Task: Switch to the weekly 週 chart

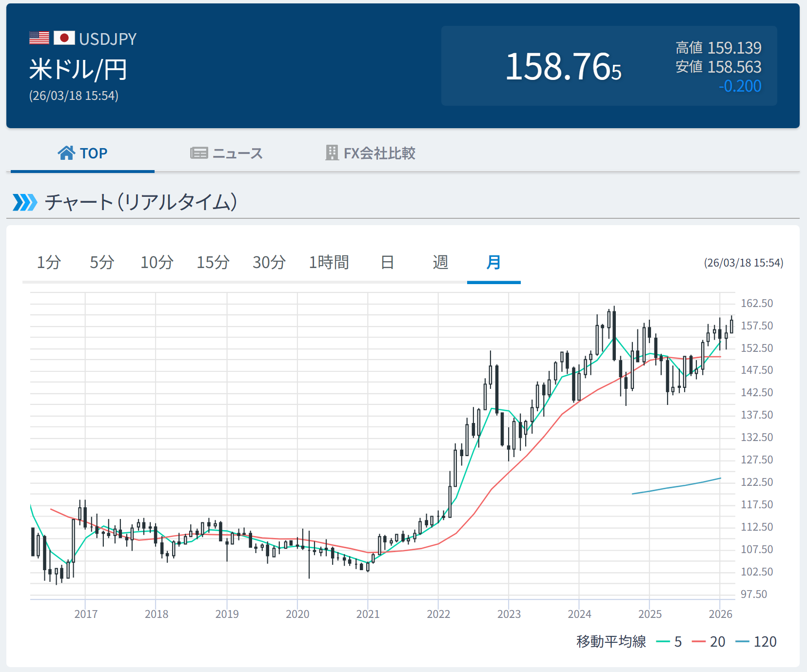Action: 440,263
